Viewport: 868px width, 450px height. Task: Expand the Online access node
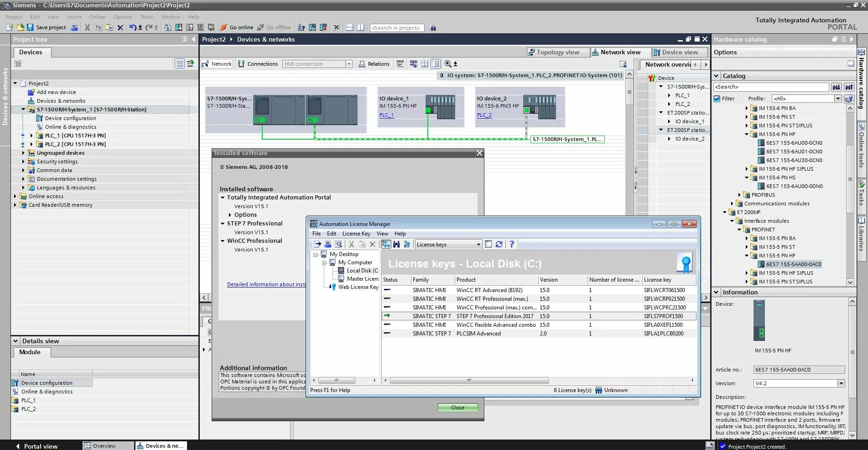click(15, 196)
